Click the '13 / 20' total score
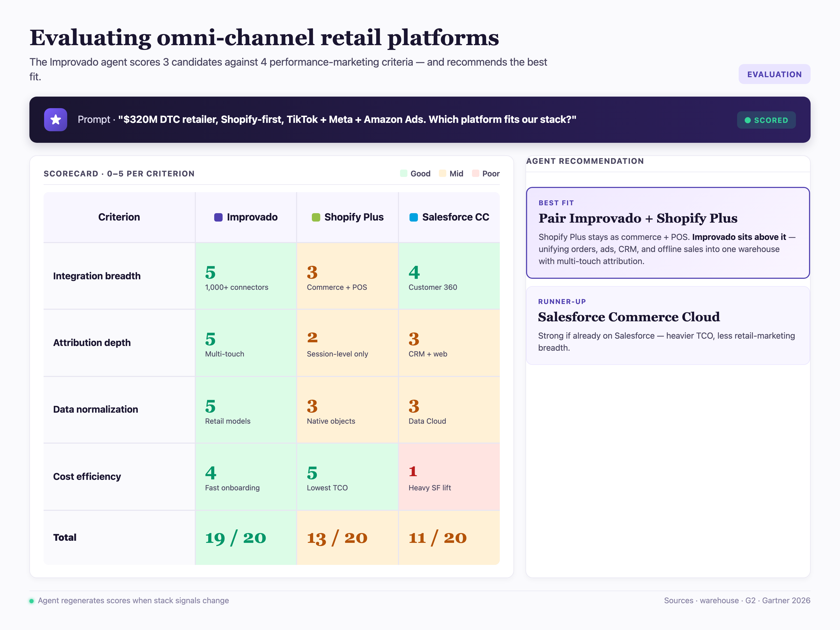This screenshot has height=630, width=840. pyautogui.click(x=337, y=538)
